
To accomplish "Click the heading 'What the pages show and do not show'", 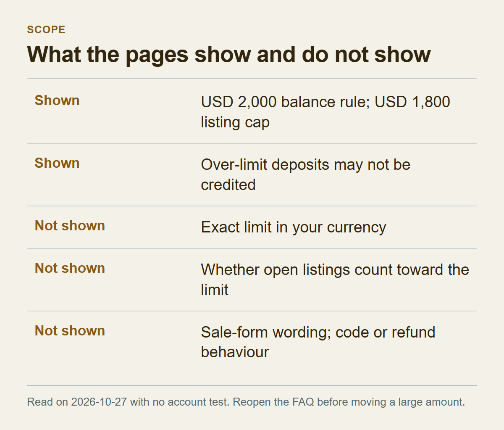I will pyautogui.click(x=229, y=54).
